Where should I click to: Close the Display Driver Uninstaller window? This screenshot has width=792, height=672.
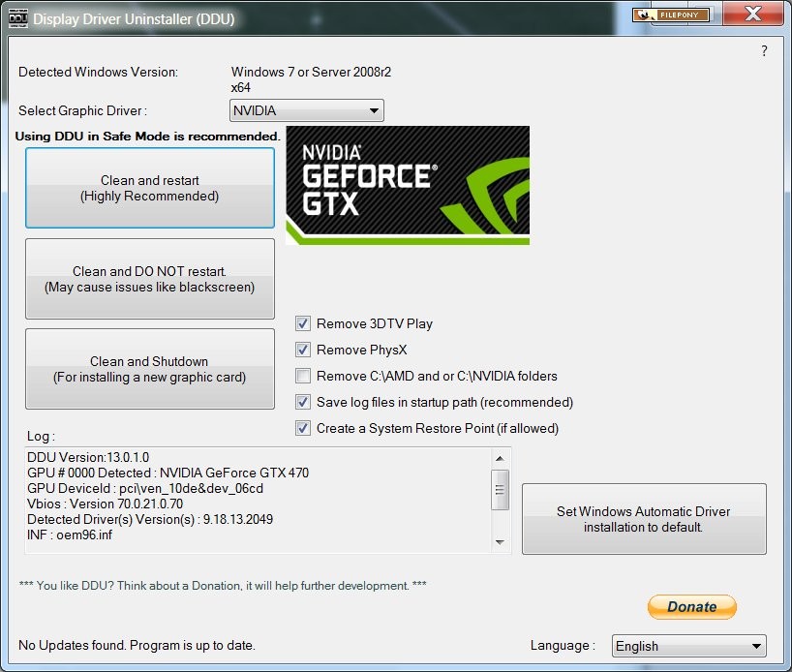753,14
